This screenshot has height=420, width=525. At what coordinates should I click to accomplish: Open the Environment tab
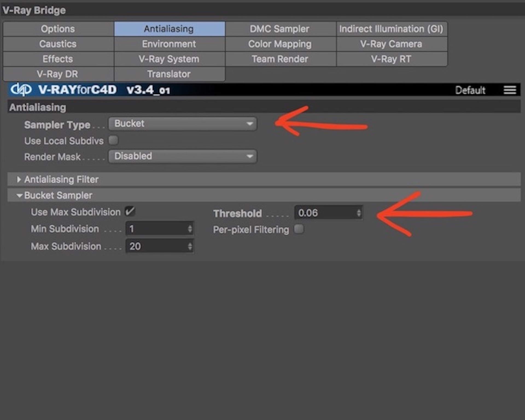coord(170,44)
